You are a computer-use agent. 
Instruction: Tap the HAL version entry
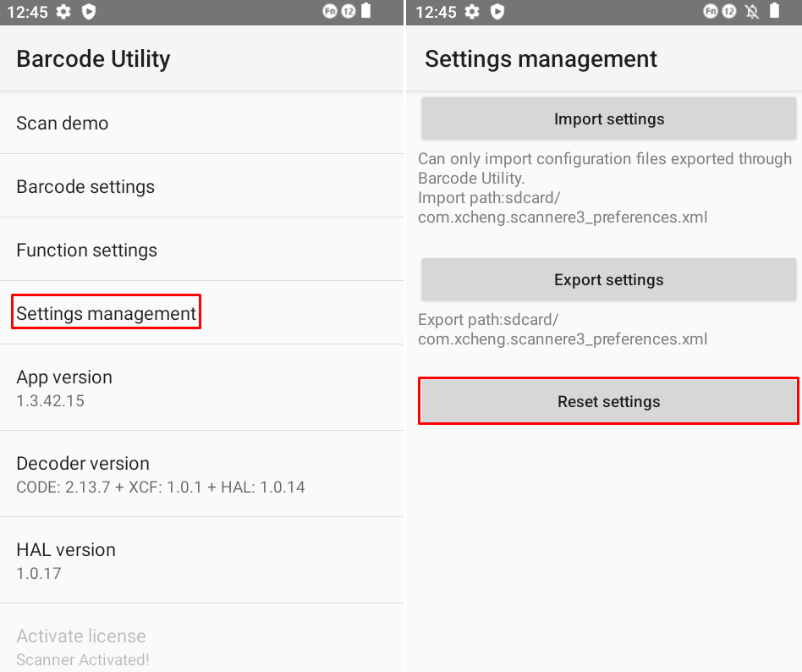[x=66, y=559]
